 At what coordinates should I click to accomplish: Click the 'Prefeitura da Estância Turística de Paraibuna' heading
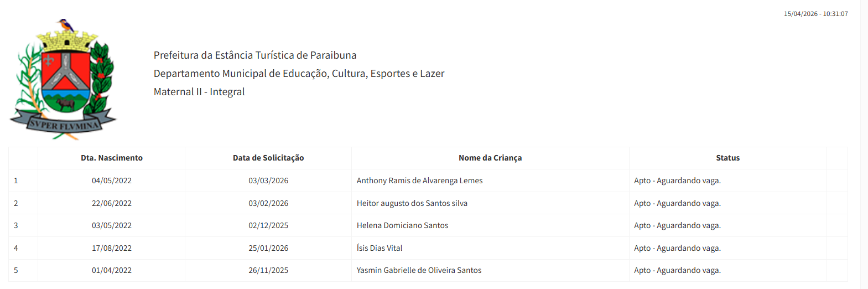[x=255, y=55]
